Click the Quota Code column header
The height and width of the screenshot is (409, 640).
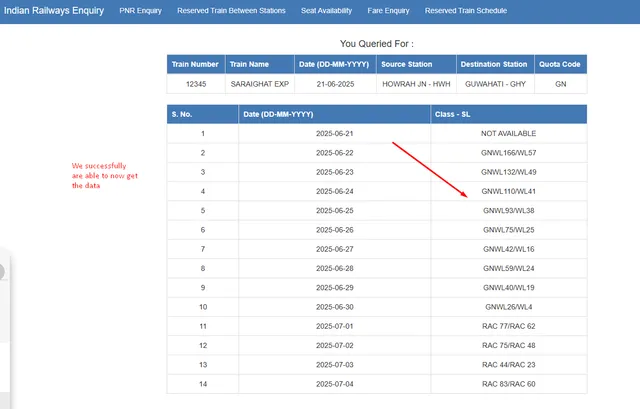(560, 64)
